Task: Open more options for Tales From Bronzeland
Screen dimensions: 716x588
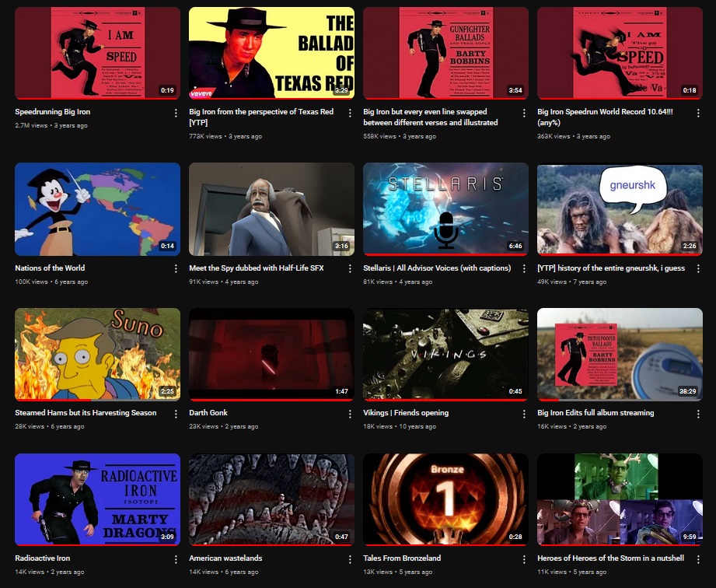Action: click(x=524, y=559)
